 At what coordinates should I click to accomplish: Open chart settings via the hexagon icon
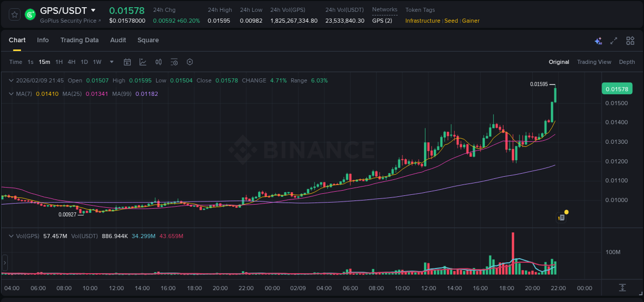tap(190, 61)
